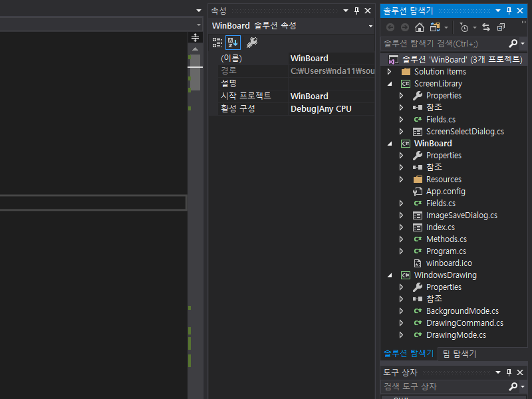Click the Collapse All icon in Solution Explorer
The width and height of the screenshot is (532, 399).
[501, 27]
